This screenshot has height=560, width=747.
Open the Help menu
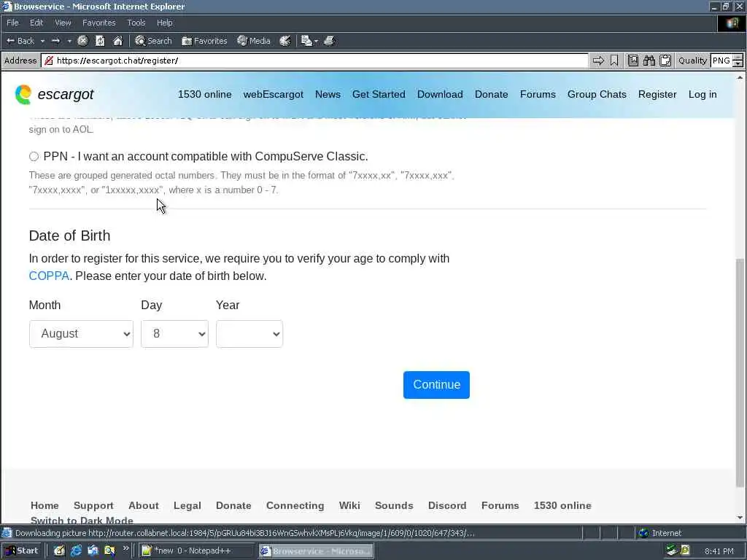[x=164, y=23]
